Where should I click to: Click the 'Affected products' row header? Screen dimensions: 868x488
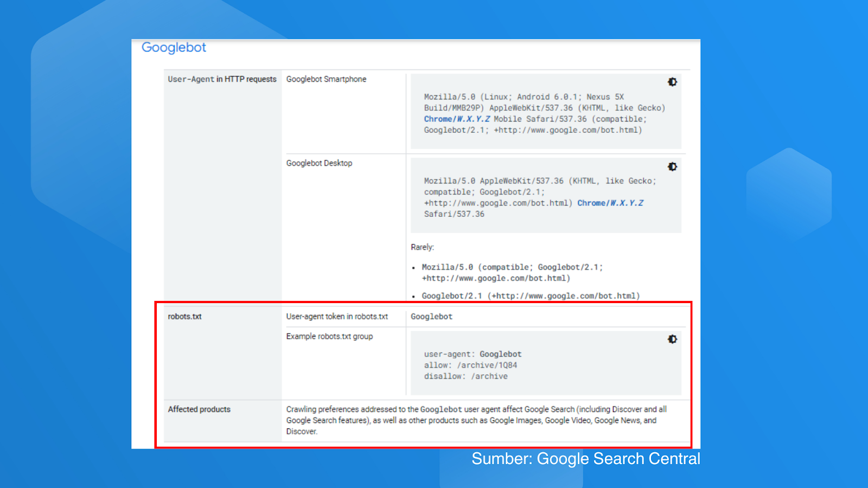[199, 409]
